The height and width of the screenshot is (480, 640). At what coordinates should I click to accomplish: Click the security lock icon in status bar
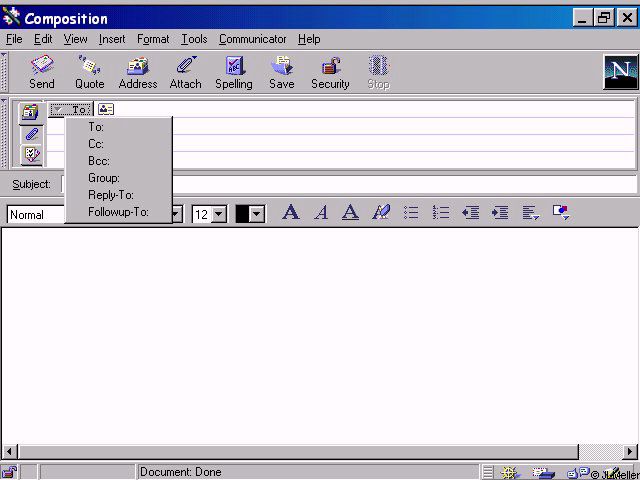click(x=9, y=472)
